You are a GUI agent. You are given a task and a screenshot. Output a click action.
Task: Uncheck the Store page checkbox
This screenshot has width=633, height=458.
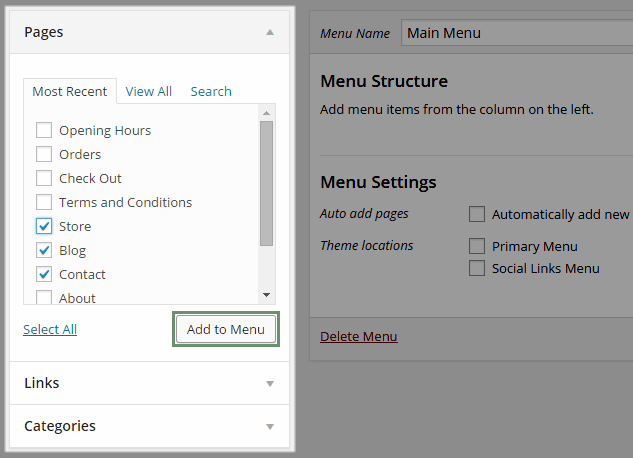click(44, 226)
